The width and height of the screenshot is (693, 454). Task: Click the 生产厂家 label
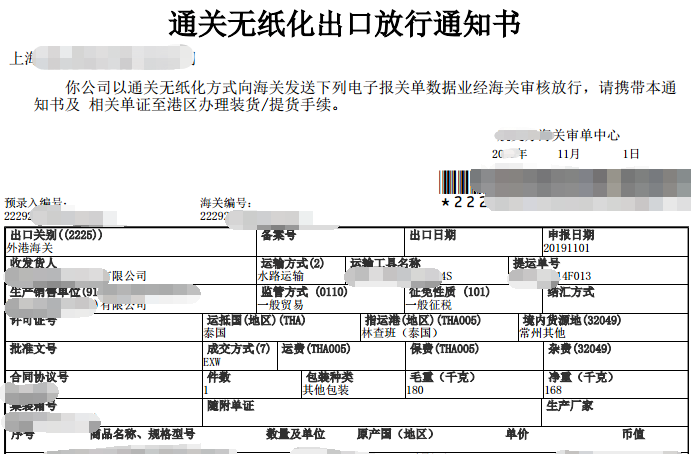tap(569, 405)
